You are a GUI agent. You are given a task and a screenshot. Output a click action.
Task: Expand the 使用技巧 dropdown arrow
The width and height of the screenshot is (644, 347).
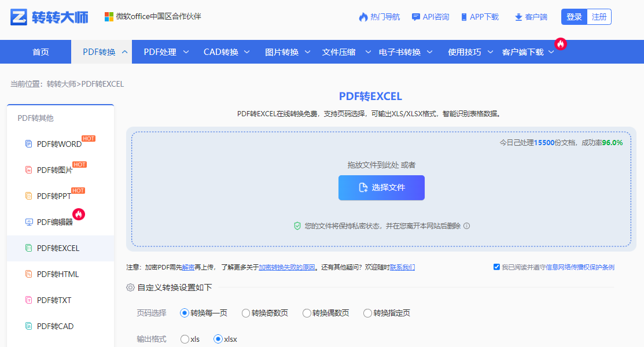pyautogui.click(x=491, y=52)
